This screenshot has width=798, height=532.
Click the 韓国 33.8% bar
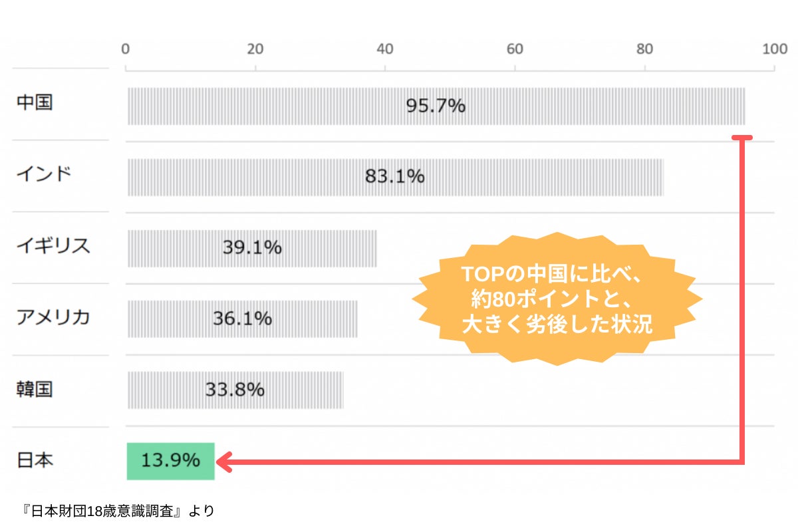235,390
